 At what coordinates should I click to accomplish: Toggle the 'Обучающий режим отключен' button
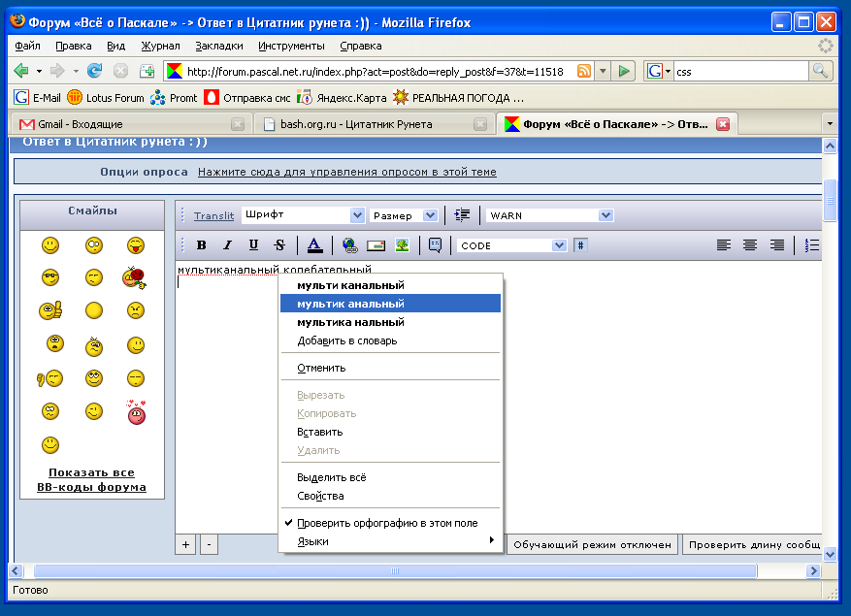coord(592,544)
